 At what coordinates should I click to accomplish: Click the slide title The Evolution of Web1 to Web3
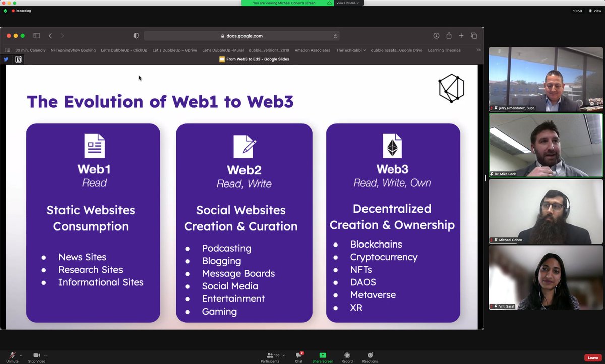(160, 102)
